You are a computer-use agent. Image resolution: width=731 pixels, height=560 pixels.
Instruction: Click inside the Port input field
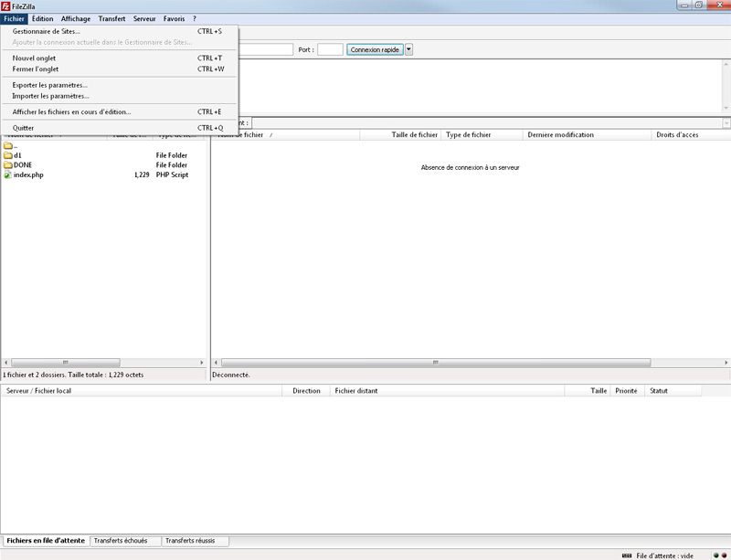(x=330, y=49)
